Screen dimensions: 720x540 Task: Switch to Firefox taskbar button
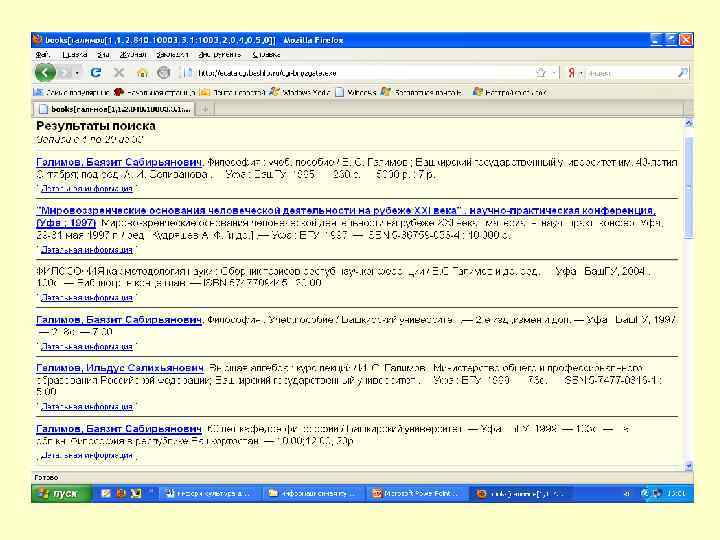520,493
